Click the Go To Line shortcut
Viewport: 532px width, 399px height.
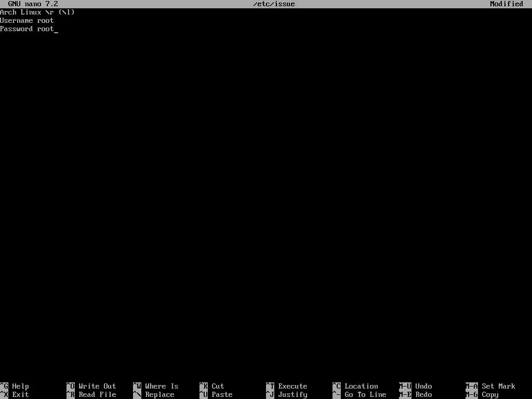point(360,395)
